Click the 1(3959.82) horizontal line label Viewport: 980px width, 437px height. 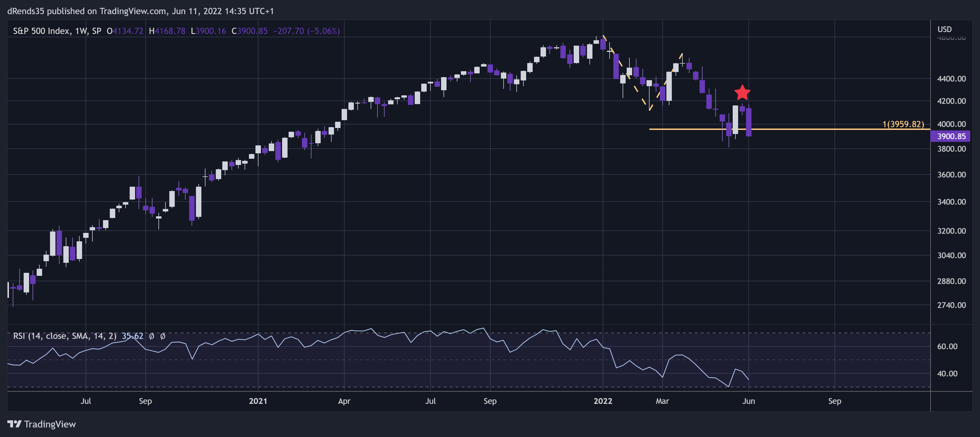click(x=903, y=124)
